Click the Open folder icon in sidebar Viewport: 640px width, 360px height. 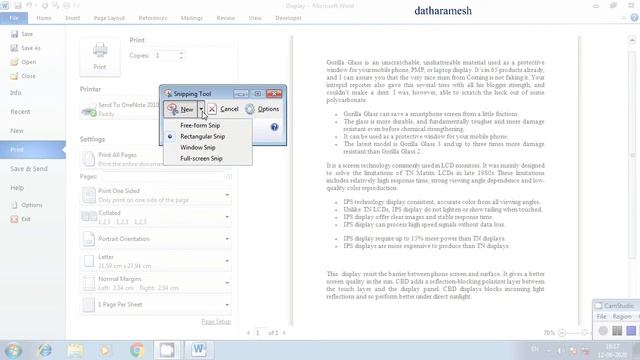[x=15, y=62]
